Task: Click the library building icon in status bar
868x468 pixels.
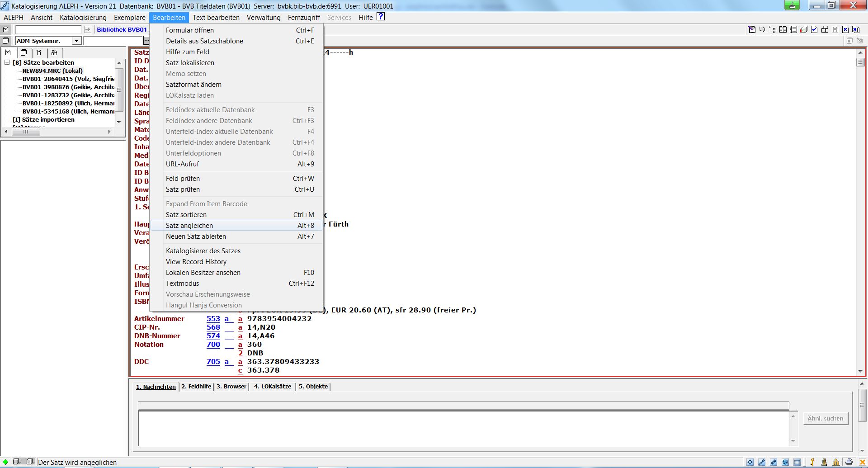Action: click(836, 462)
